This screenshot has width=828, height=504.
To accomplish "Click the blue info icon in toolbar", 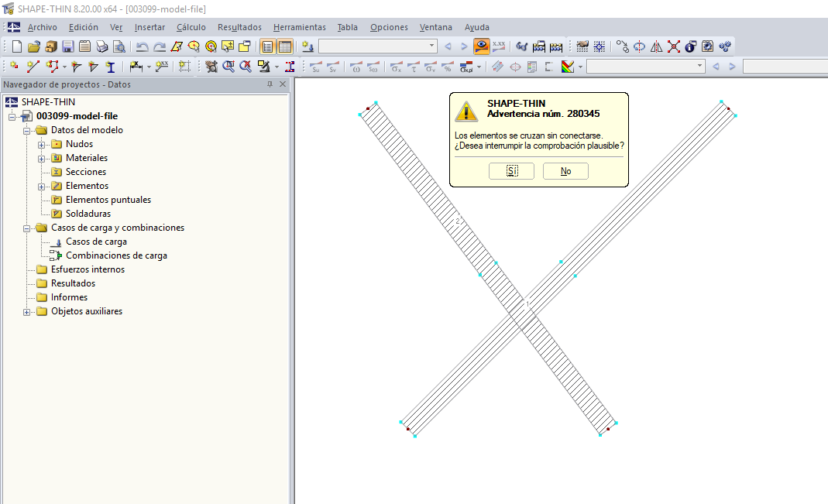I will point(691,46).
